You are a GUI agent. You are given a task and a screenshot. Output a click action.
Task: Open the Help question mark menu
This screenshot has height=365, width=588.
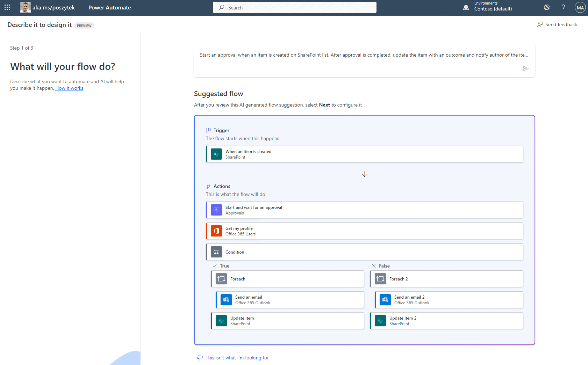point(563,7)
